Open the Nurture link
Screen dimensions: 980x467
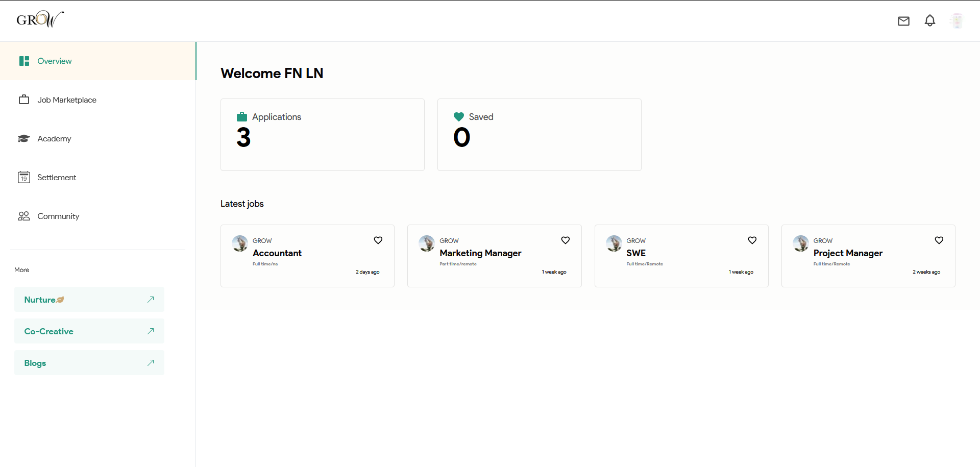coord(89,300)
